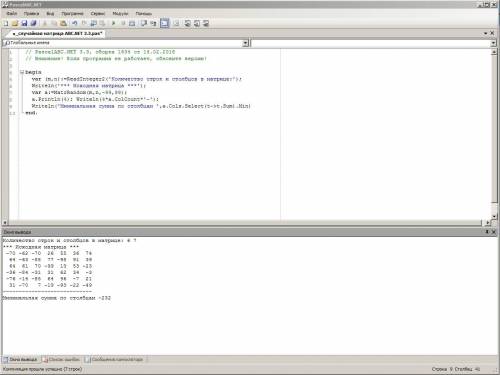
Task: Click the New file icon in toolbar
Action: [6, 23]
